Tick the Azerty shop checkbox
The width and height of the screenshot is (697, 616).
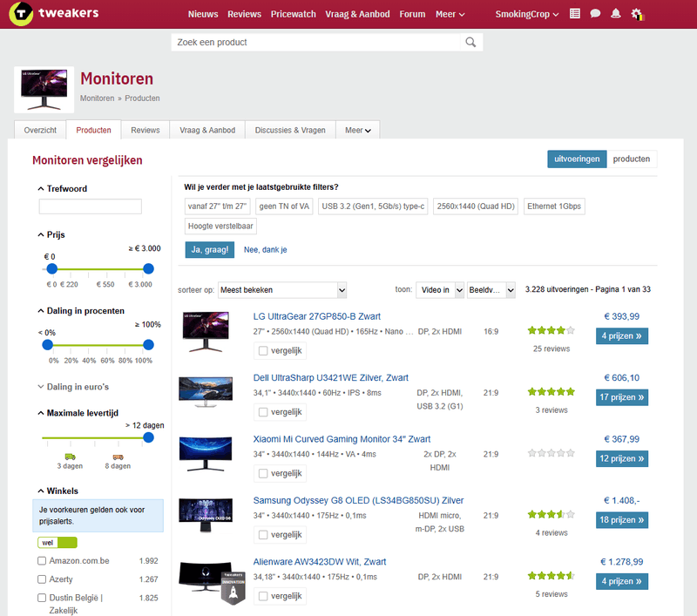42,579
